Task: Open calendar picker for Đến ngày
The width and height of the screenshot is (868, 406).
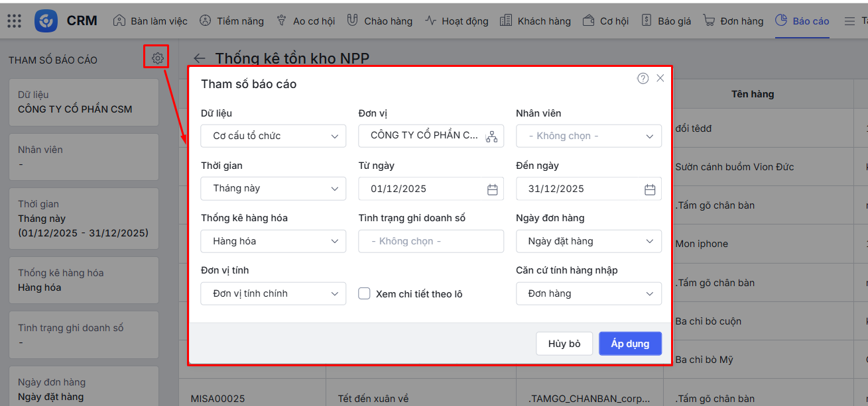Action: [x=650, y=189]
